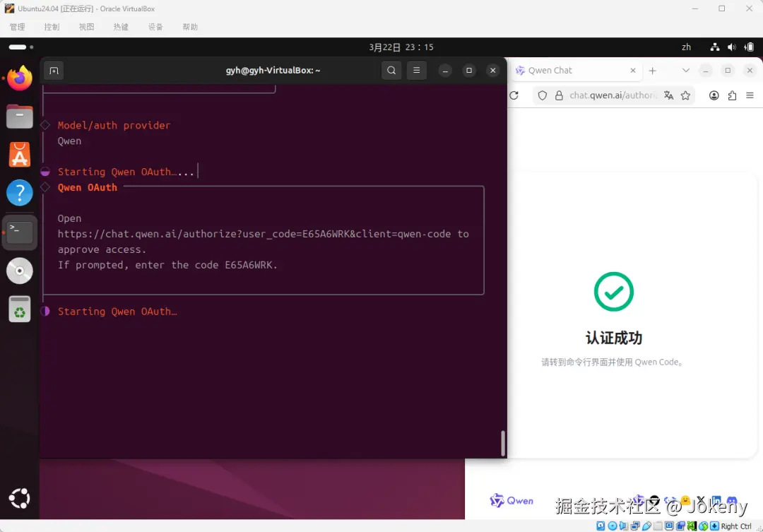Click the translate page icon in address bar
This screenshot has height=532, width=763.
point(668,95)
